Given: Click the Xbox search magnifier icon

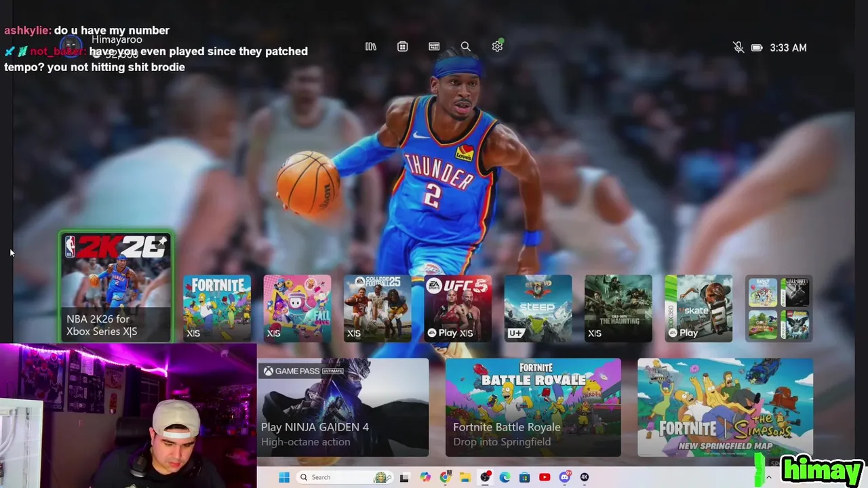Looking at the screenshot, I should click(x=466, y=47).
